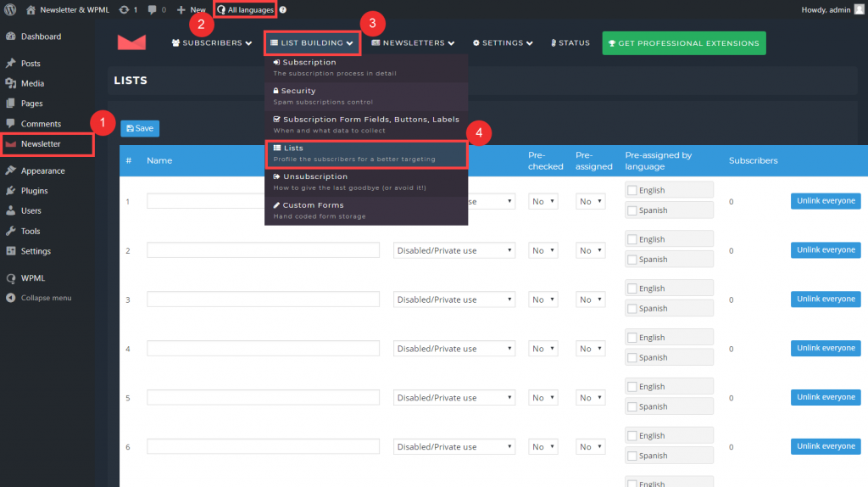Viewport: 868px width, 487px height.
Task: Open list 2 Disabled/Private use dropdown
Action: [454, 250]
